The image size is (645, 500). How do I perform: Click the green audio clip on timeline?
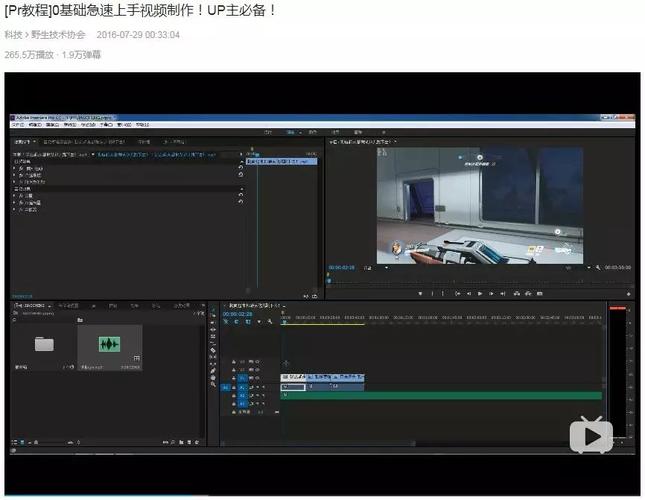[x=441, y=396]
